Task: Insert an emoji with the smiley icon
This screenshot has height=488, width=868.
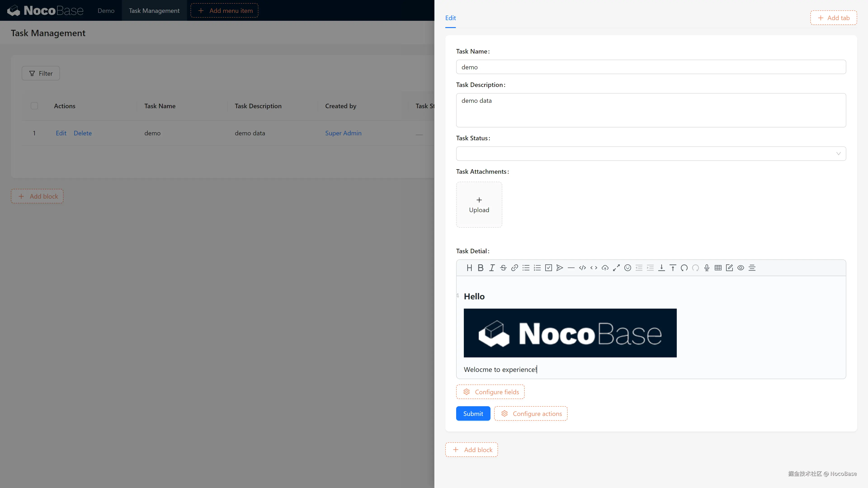Action: click(627, 268)
